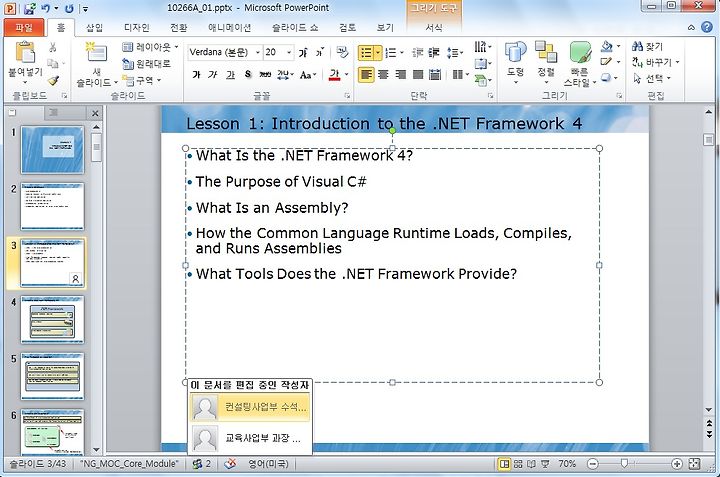Click Save icon in quick access toolbar
Viewport: 720px width, 477px height.
click(x=29, y=8)
